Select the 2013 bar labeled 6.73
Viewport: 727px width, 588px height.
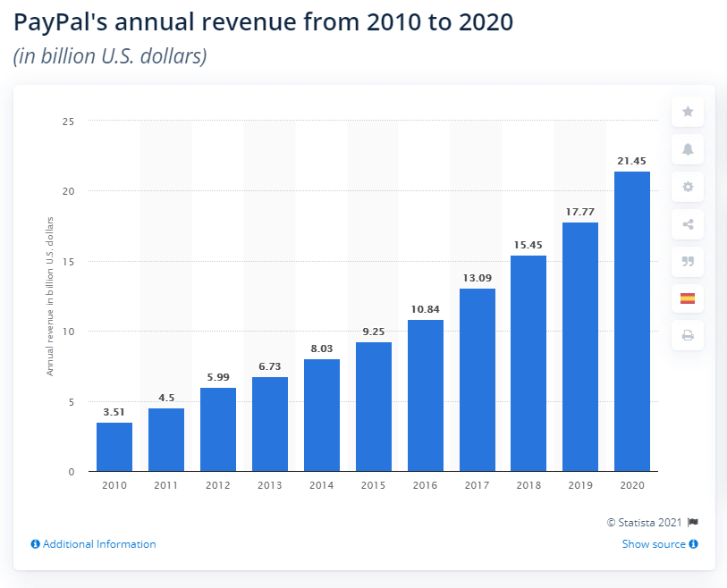(270, 424)
